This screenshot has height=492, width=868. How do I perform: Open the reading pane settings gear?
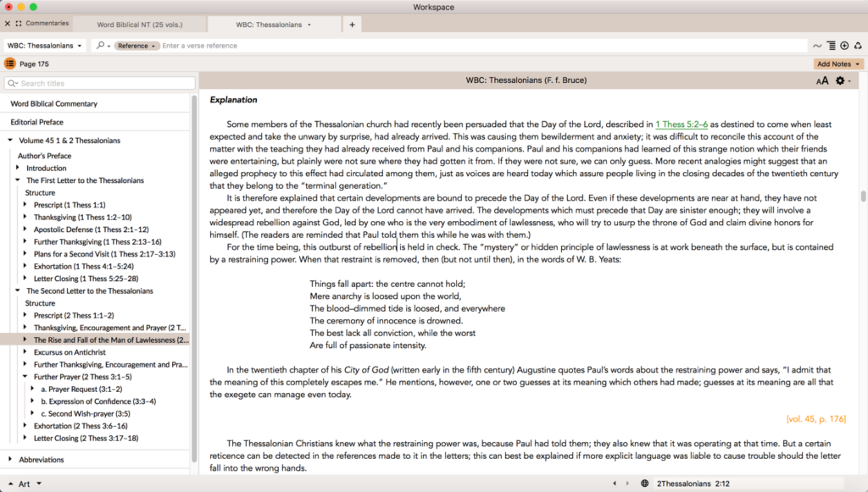click(840, 80)
